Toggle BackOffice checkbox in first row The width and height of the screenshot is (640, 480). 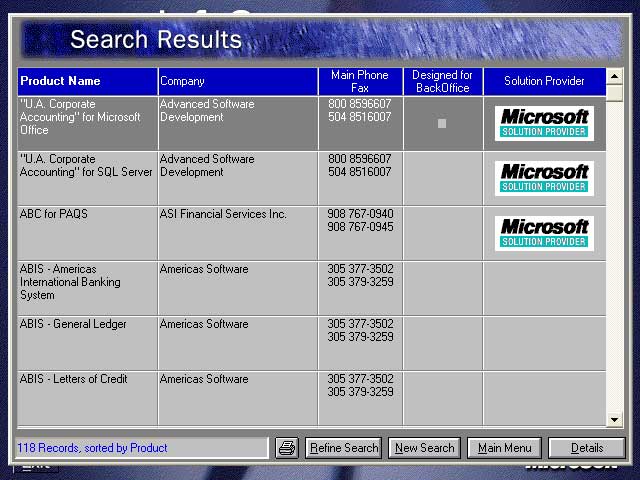coord(442,123)
